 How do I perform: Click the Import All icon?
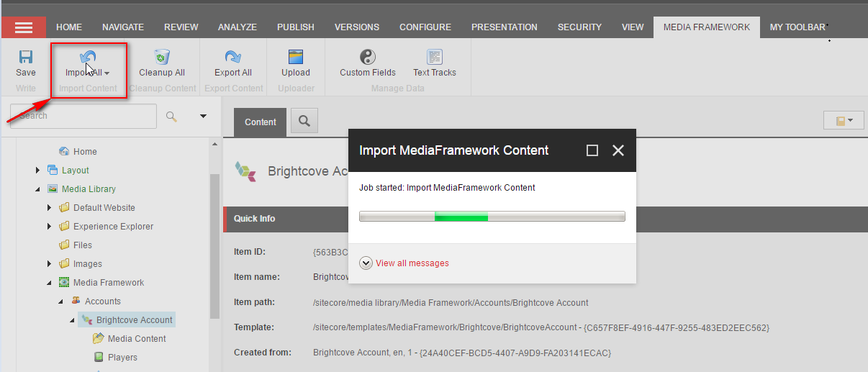click(x=88, y=57)
